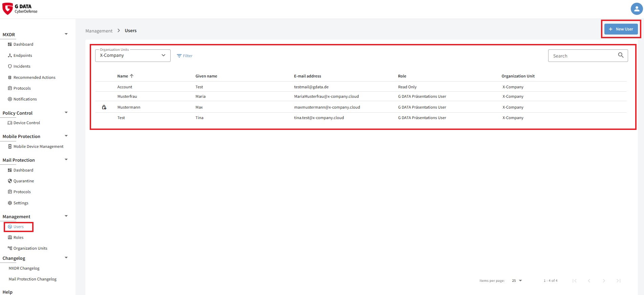The height and width of the screenshot is (295, 644).
Task: Click into the Search input field
Action: 583,56
